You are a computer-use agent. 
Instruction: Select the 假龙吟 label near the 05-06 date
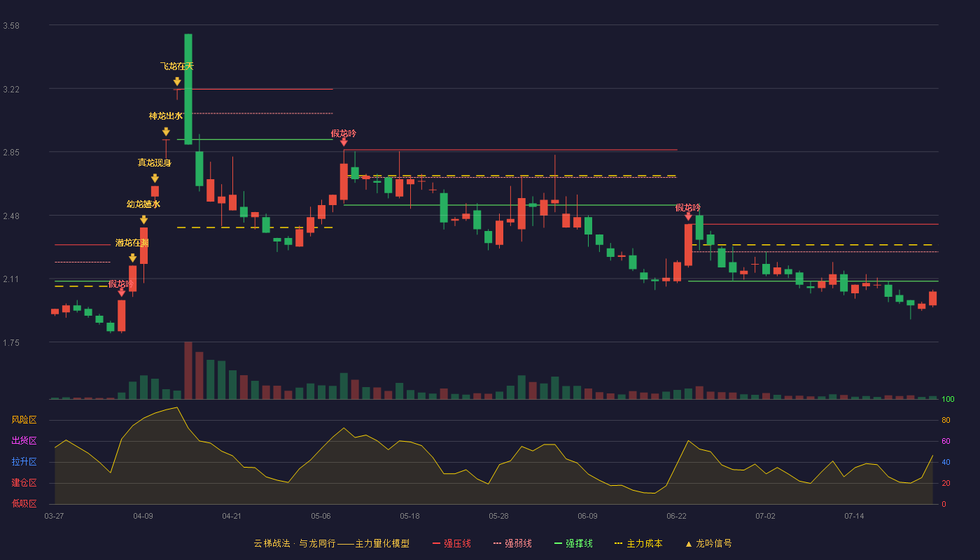pyautogui.click(x=344, y=134)
